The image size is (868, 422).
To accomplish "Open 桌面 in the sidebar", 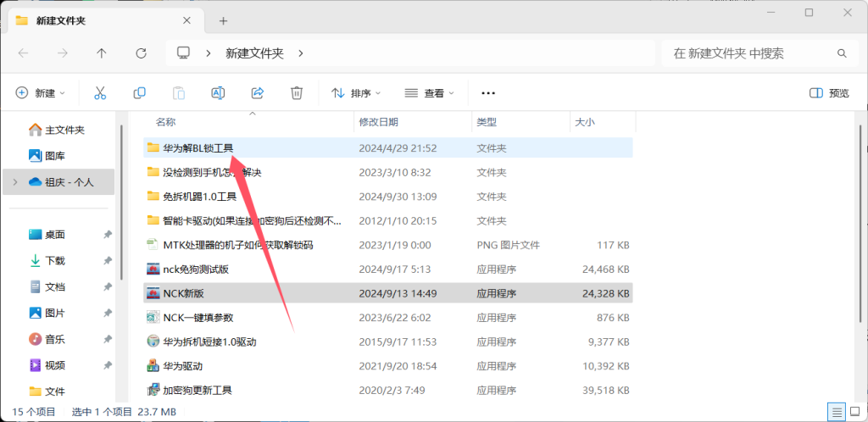I will 47,235.
